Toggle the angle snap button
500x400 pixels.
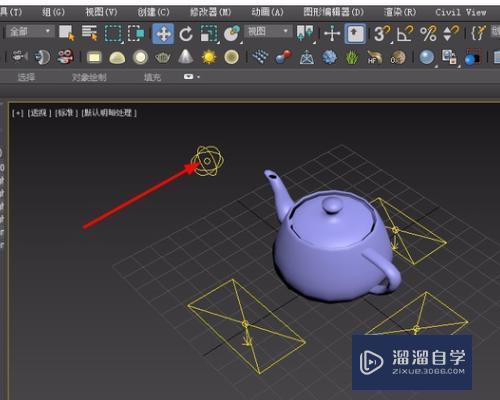405,34
